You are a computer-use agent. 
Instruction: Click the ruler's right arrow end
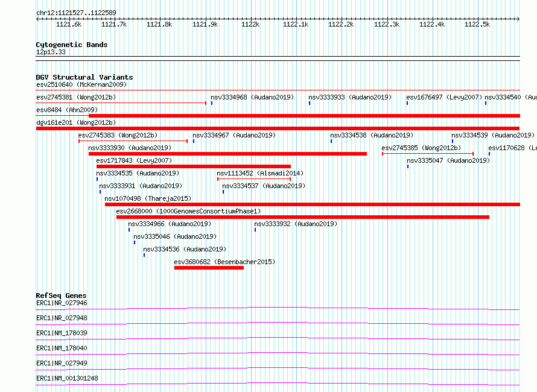click(x=518, y=19)
